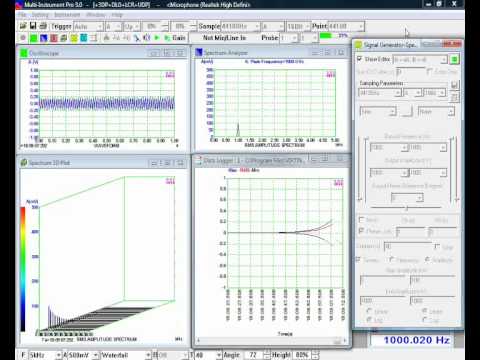Open the amplitude range dropdown showing 500mV
The width and height of the screenshot is (480, 360).
pyautogui.click(x=83, y=355)
